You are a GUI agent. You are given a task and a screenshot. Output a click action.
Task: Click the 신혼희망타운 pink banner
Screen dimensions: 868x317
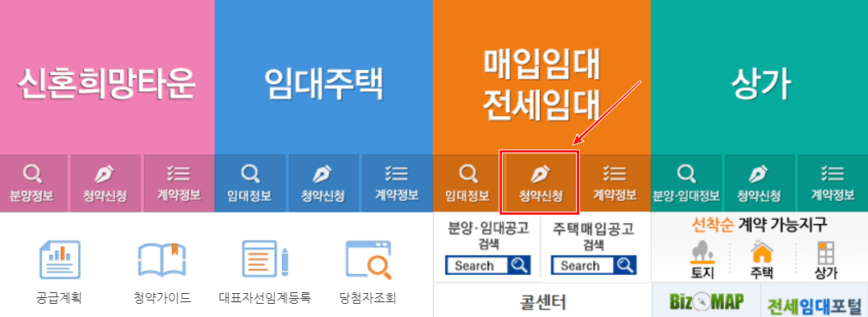click(x=107, y=77)
